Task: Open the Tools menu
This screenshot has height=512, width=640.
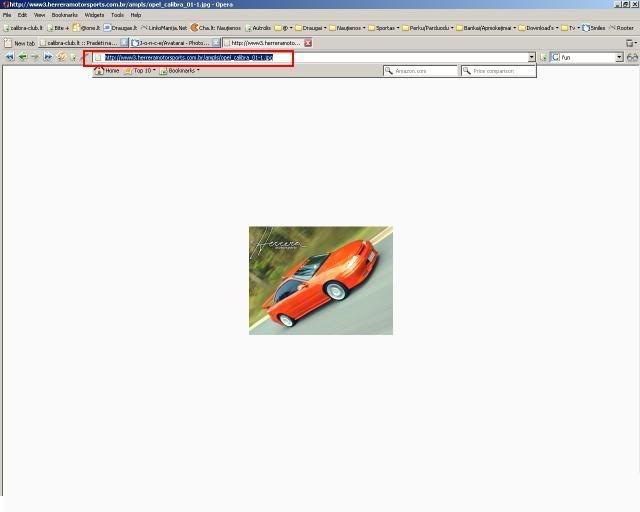Action: [117, 15]
